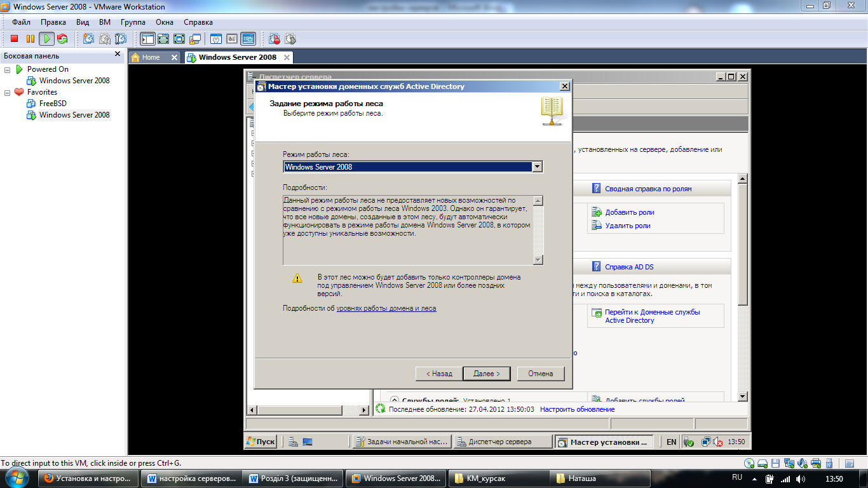Open the Справка menu
This screenshot has width=868, height=488.
pos(198,22)
